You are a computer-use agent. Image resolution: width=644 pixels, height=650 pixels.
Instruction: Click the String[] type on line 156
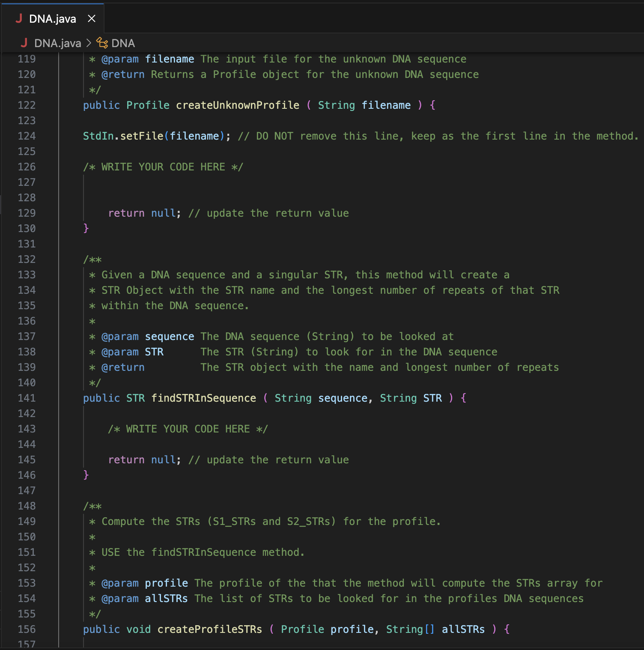411,629
